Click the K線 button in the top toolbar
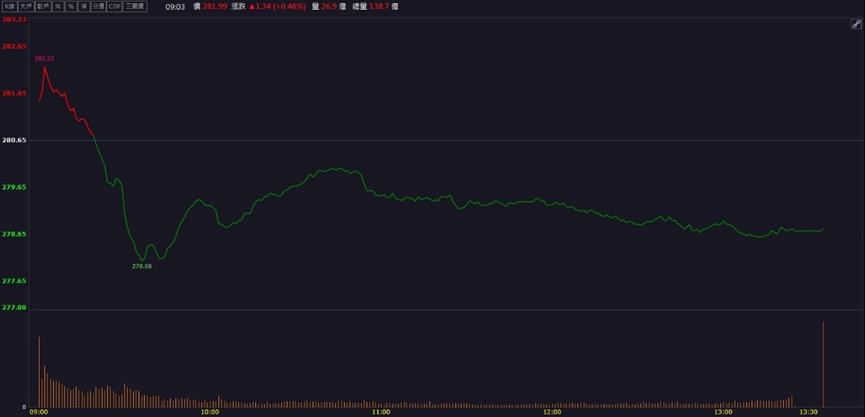865x417 pixels. [x=11, y=7]
